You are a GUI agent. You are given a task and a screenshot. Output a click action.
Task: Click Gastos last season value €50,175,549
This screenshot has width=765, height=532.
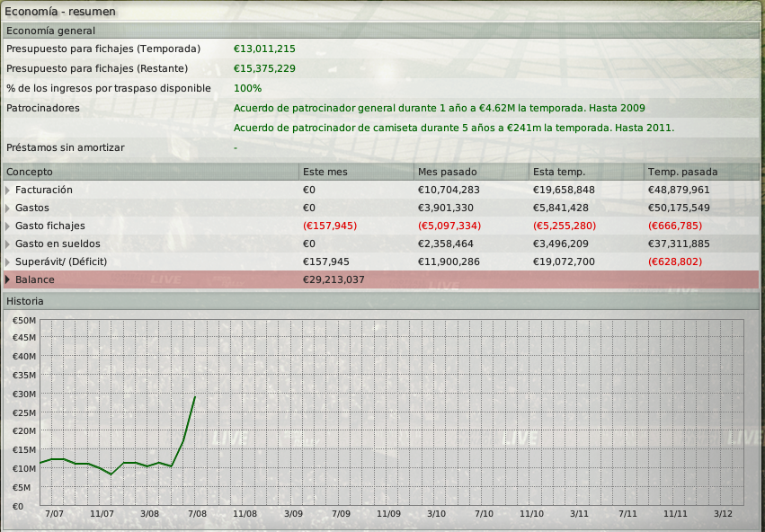point(679,208)
